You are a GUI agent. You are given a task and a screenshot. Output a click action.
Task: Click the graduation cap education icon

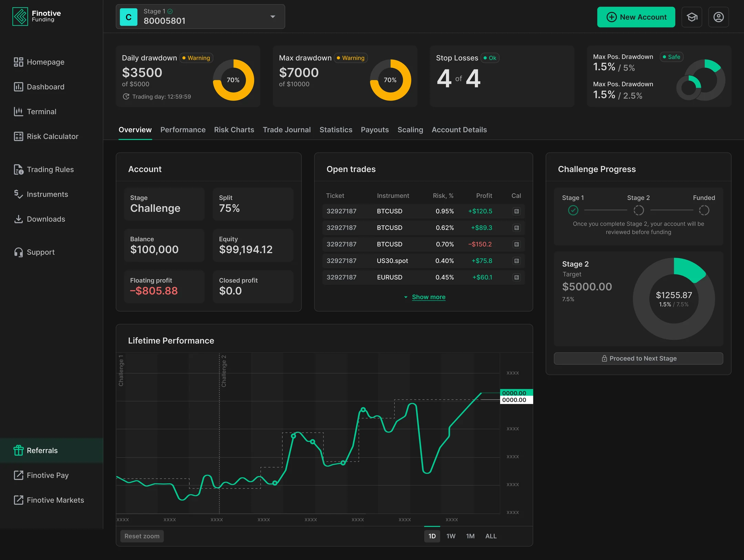point(692,17)
